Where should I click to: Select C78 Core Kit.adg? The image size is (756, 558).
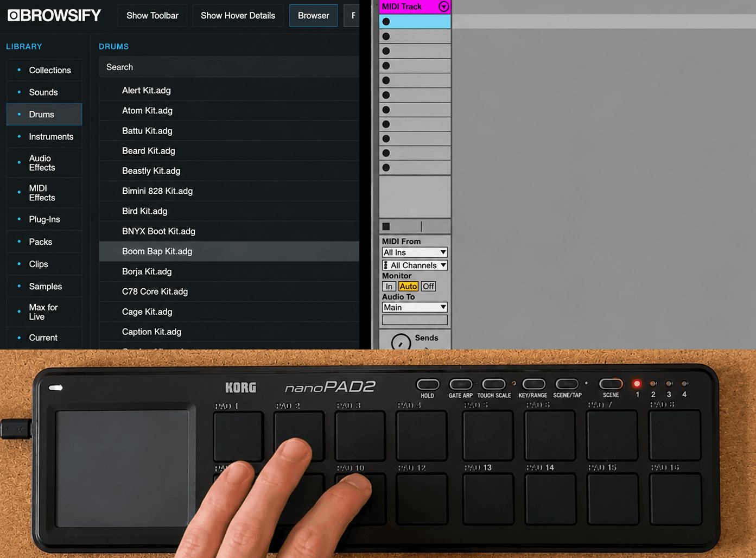coord(229,291)
